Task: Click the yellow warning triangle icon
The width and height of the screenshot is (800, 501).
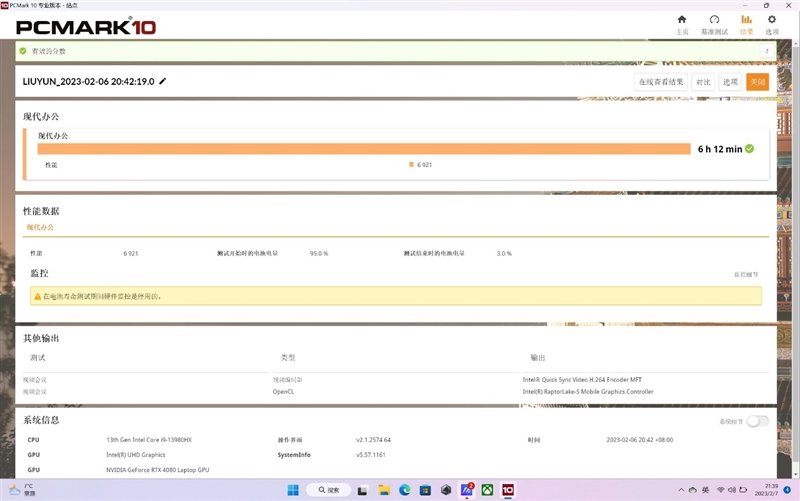Action: (37, 296)
